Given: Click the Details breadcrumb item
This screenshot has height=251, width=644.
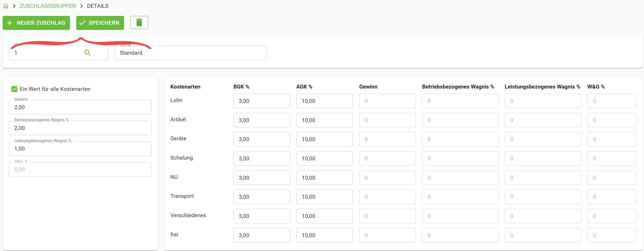Looking at the screenshot, I should [x=98, y=6].
